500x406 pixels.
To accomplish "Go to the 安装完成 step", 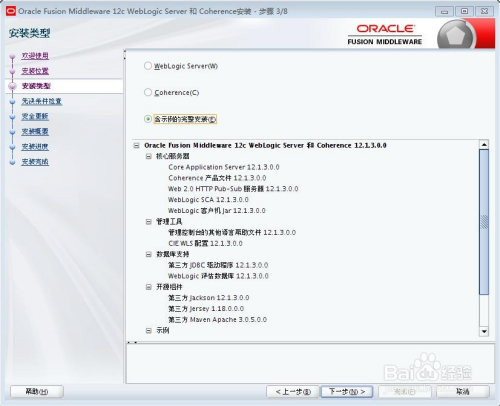I will click(x=35, y=162).
